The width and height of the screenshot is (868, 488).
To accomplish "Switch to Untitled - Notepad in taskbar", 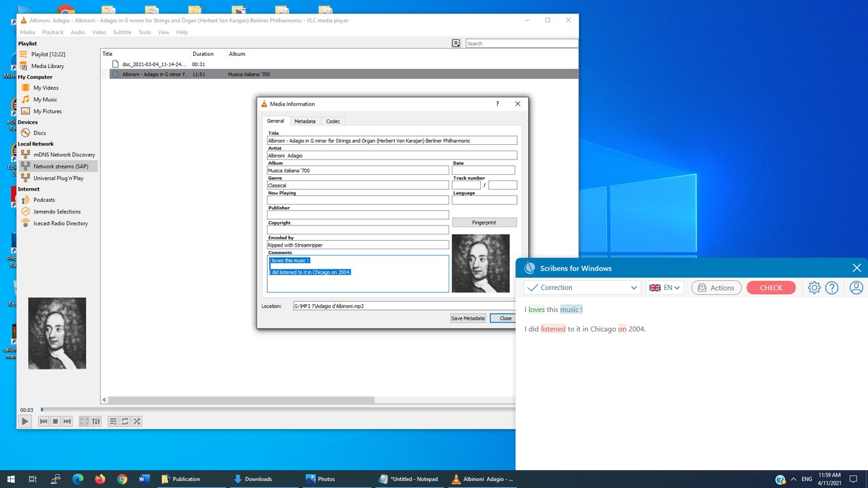I will [x=409, y=479].
